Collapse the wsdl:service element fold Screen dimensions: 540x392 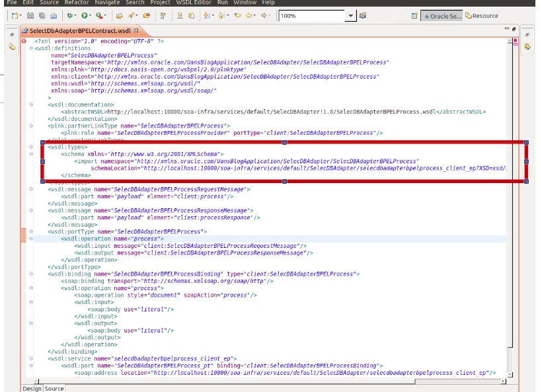pos(31,358)
